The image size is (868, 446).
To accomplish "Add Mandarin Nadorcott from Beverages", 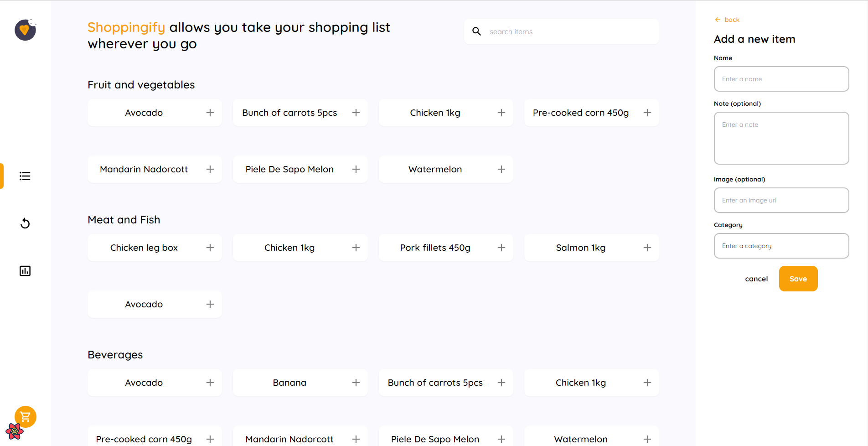I will [x=356, y=439].
